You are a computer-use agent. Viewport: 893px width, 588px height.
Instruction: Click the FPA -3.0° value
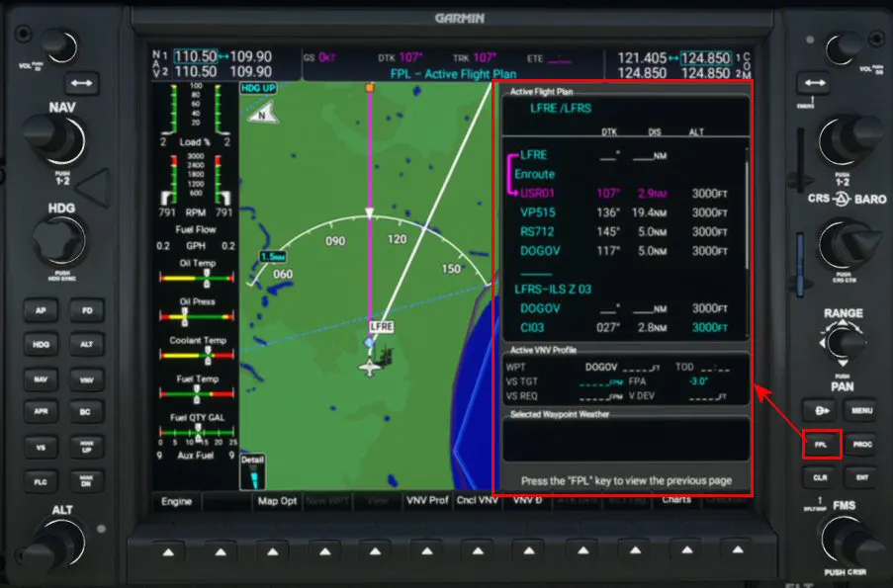click(697, 381)
